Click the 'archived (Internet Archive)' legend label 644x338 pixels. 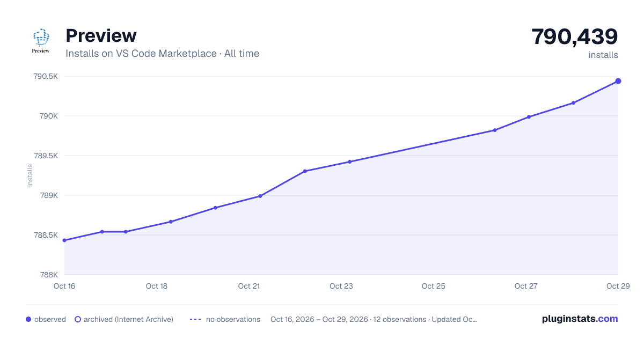coord(128,319)
